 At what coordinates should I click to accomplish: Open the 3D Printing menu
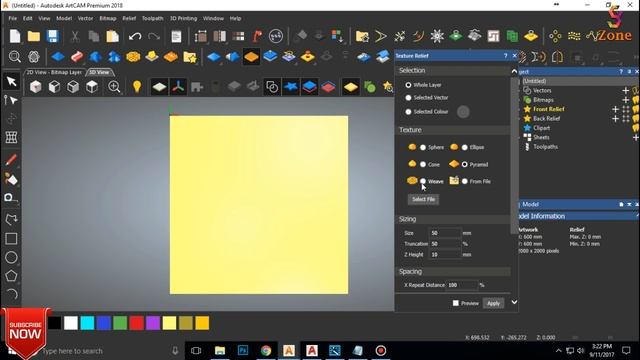tap(183, 18)
